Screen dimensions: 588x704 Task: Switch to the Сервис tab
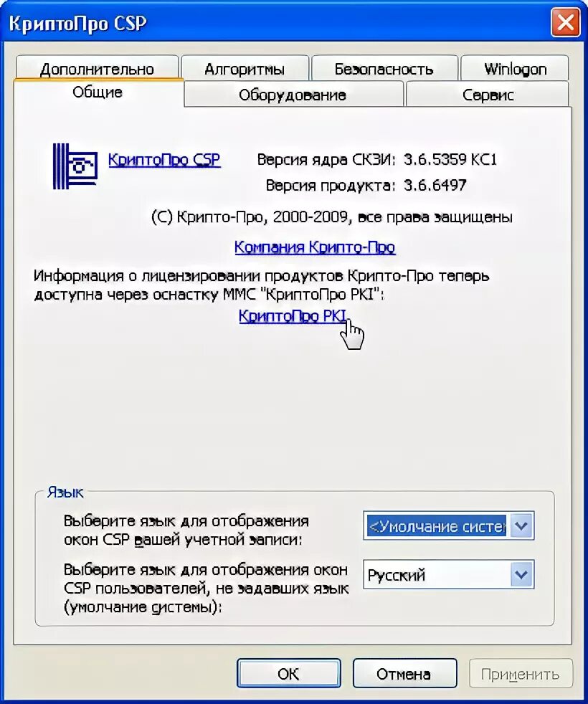488,95
